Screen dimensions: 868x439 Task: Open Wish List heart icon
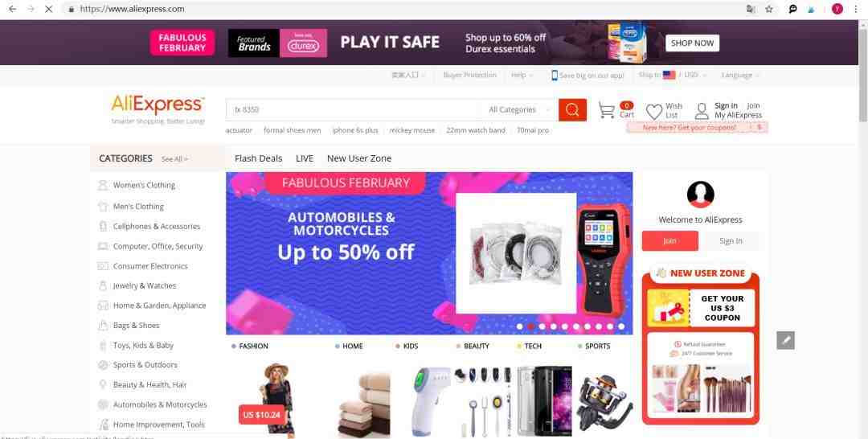click(653, 111)
